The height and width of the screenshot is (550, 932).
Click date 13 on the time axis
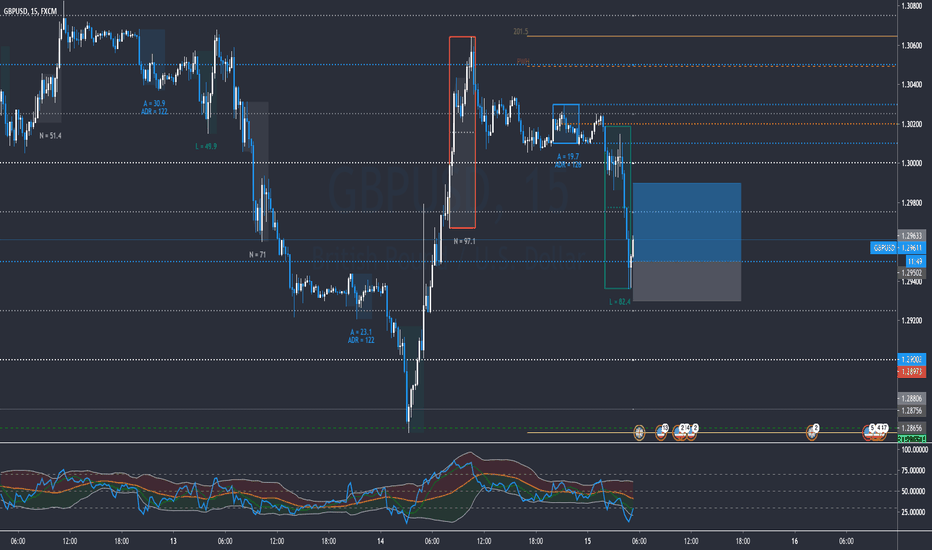[173, 541]
